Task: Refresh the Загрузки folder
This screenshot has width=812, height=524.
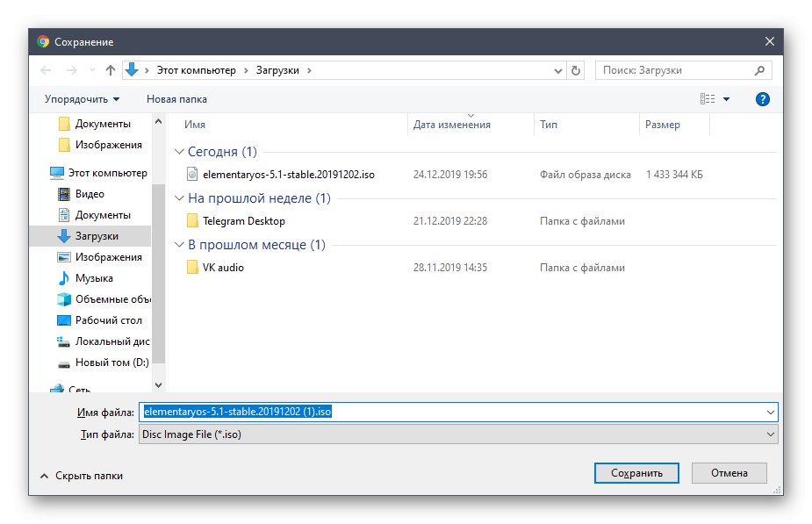Action: 575,70
